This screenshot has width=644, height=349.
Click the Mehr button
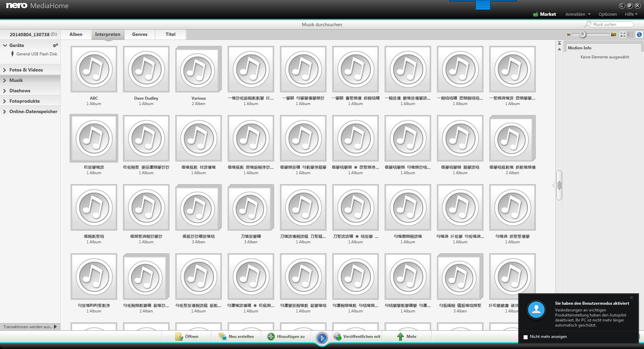407,337
